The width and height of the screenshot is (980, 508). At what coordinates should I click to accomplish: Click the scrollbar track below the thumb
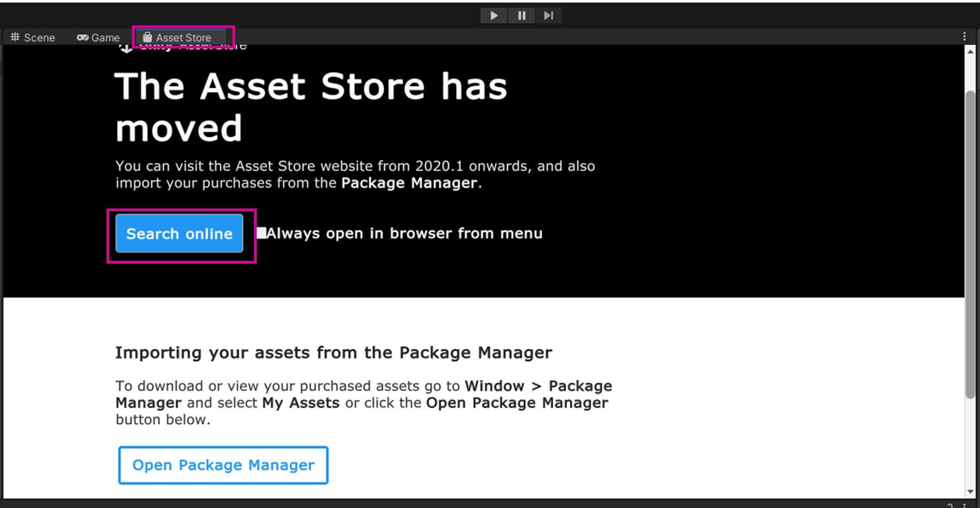pos(970,441)
